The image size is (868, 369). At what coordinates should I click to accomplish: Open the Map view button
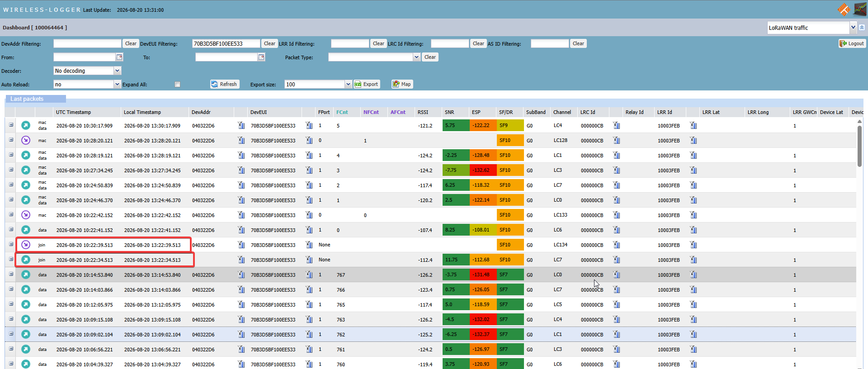click(x=402, y=84)
